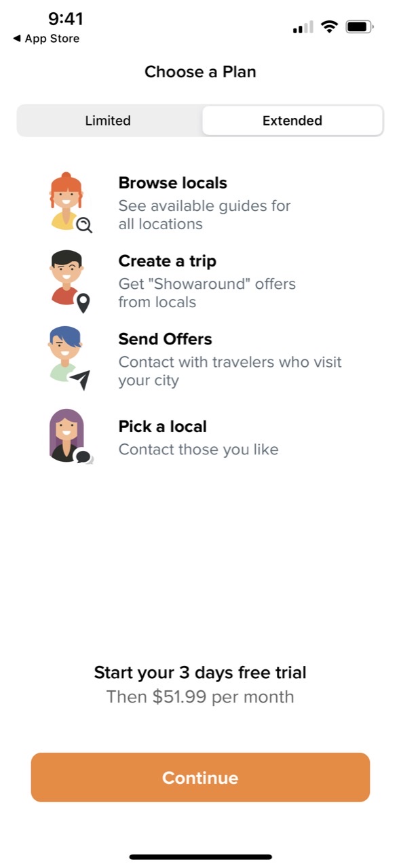Viewport: 401px width, 868px height.
Task: Tap the Browse locals heading
Action: click(x=172, y=183)
